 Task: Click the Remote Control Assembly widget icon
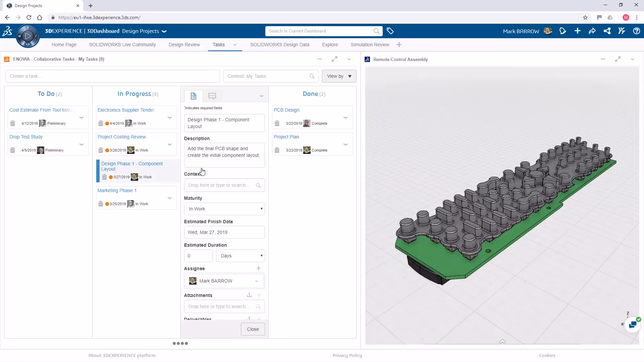tap(367, 59)
